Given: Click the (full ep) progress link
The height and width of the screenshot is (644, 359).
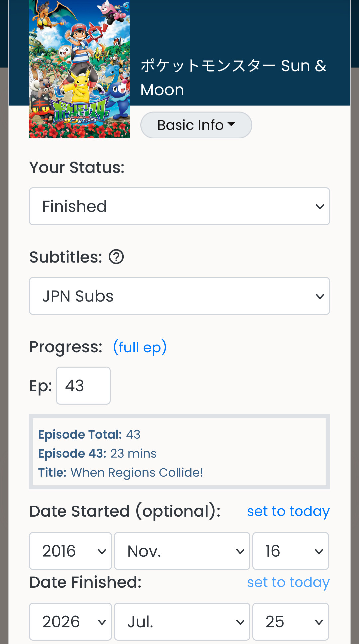Looking at the screenshot, I should point(140,347).
